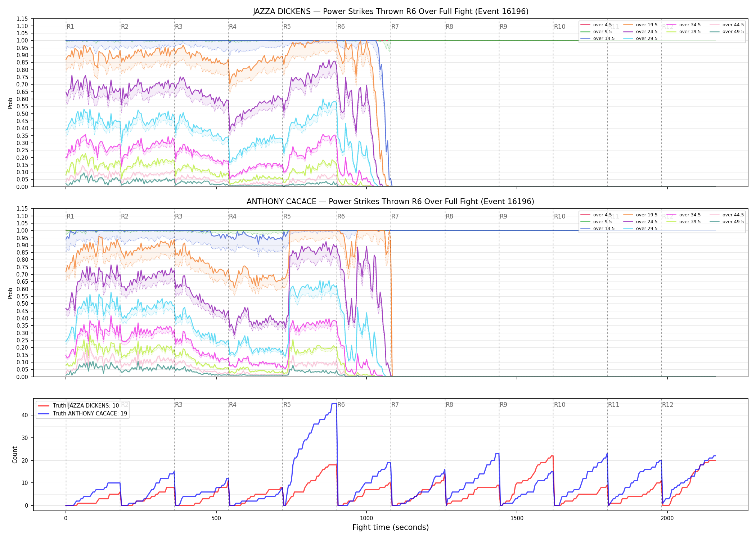Click the 'Prob' y-axis label of top chart
Screen dimensions: 756x540
(10, 103)
